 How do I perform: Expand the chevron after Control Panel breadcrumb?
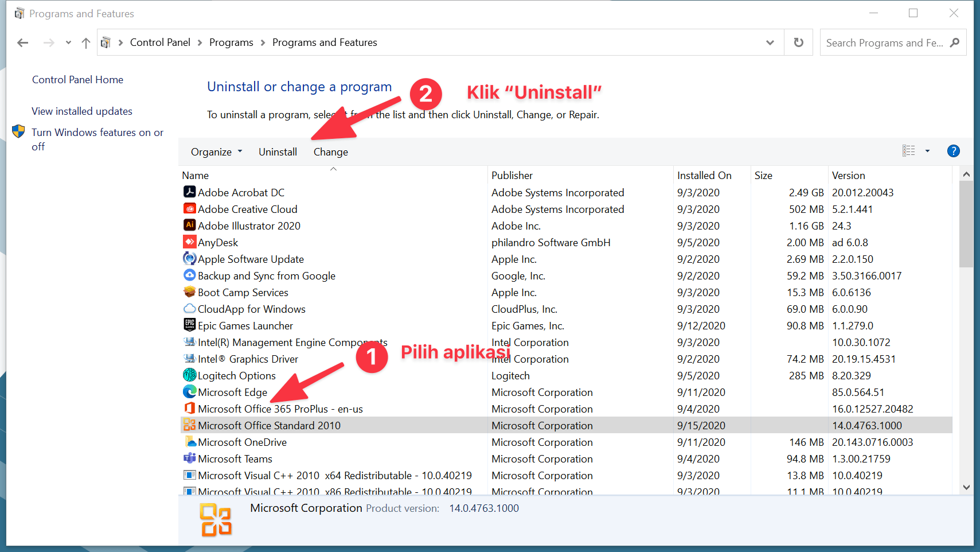coord(200,42)
